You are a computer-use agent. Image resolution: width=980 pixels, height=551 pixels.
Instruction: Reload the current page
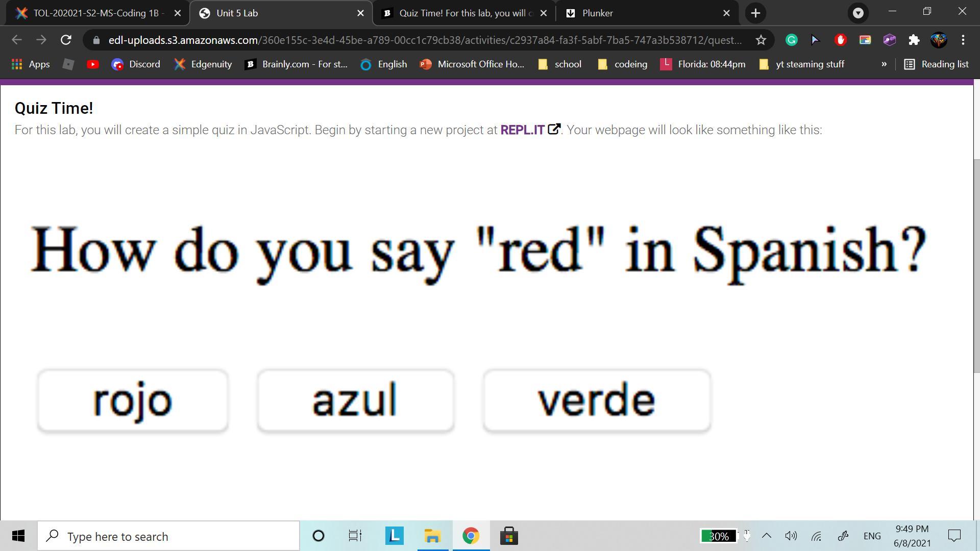[x=66, y=40]
